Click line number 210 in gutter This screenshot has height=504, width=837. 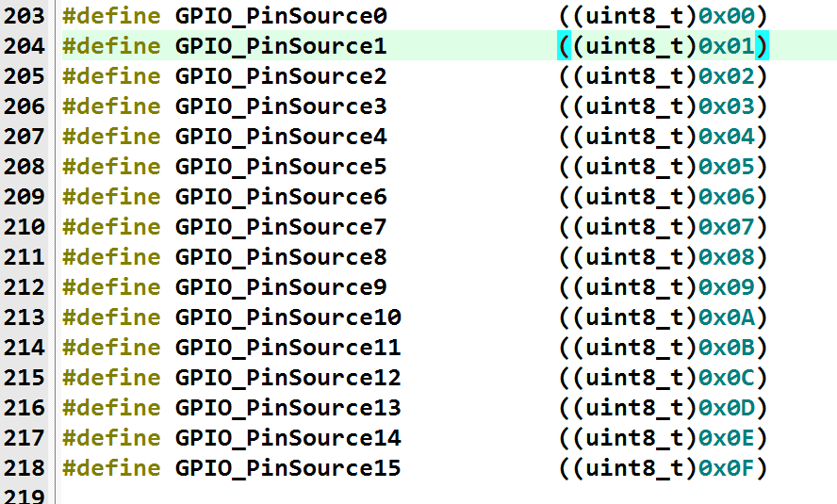pyautogui.click(x=24, y=227)
